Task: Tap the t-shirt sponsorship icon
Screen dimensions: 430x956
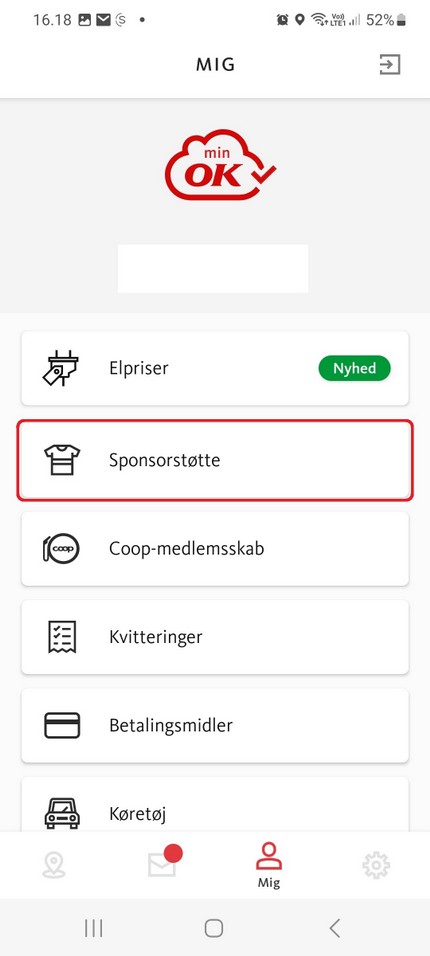Action: click(62, 460)
